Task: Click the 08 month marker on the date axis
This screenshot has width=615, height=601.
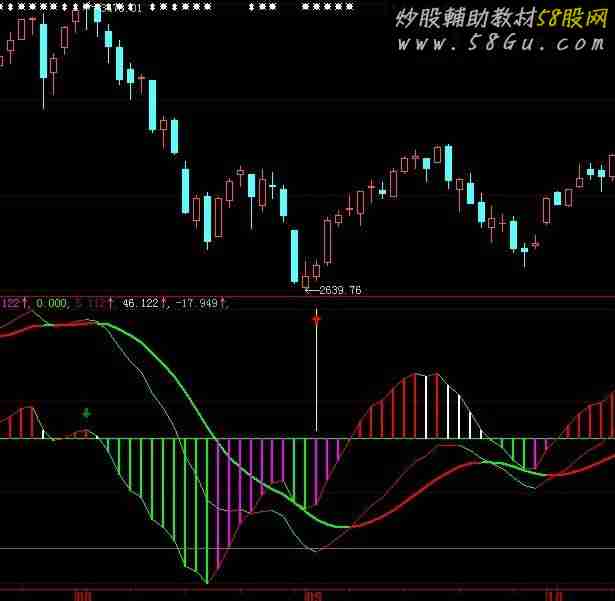Action: [x=83, y=596]
